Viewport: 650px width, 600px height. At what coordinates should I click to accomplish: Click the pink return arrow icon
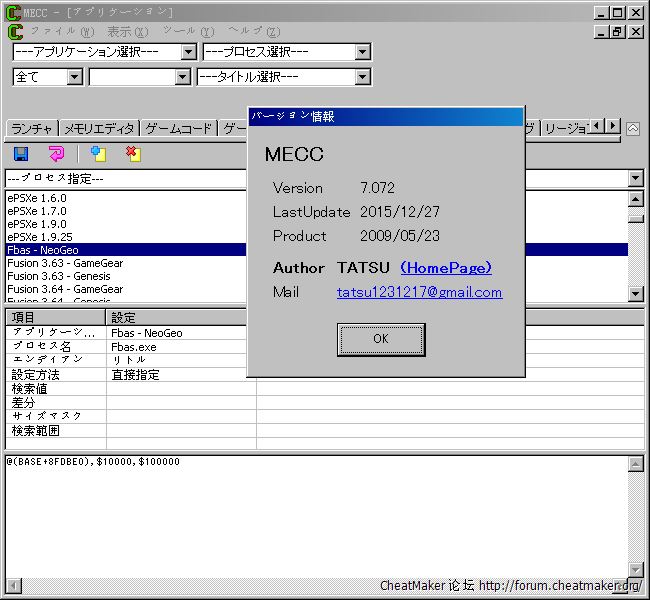[x=57, y=154]
